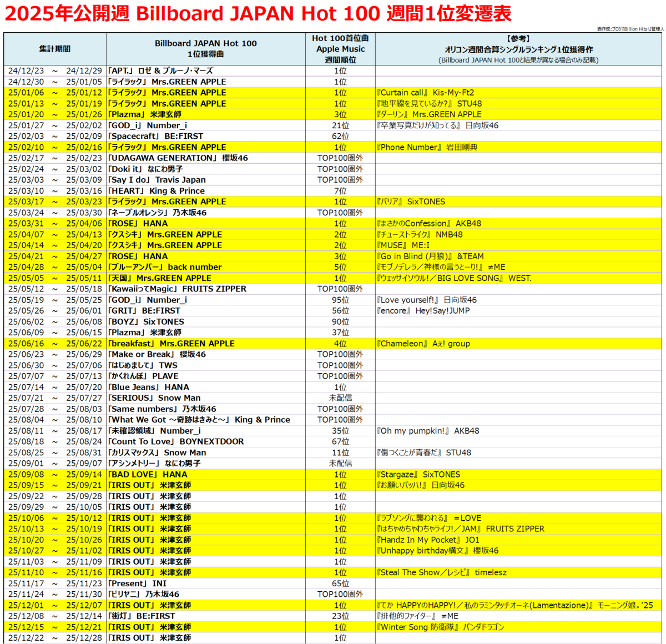Click the title '2025年公開週 Billboard JAPAN Hot 100 週間1位変遷表'
Image resolution: width=666 pixels, height=644 pixels.
click(x=258, y=13)
